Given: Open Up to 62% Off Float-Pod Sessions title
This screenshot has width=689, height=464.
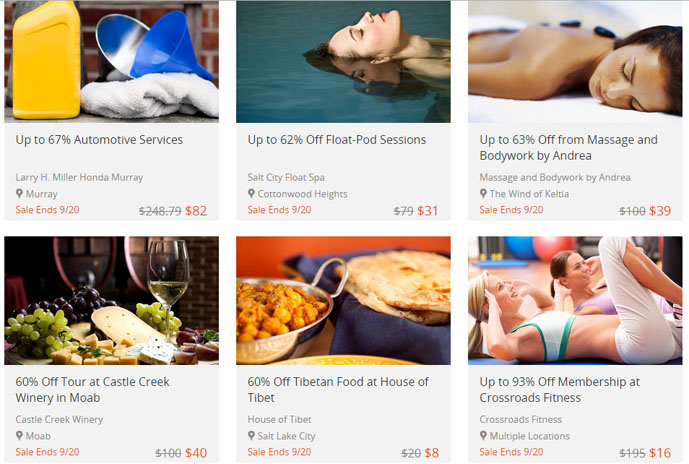Looking at the screenshot, I should coord(337,140).
